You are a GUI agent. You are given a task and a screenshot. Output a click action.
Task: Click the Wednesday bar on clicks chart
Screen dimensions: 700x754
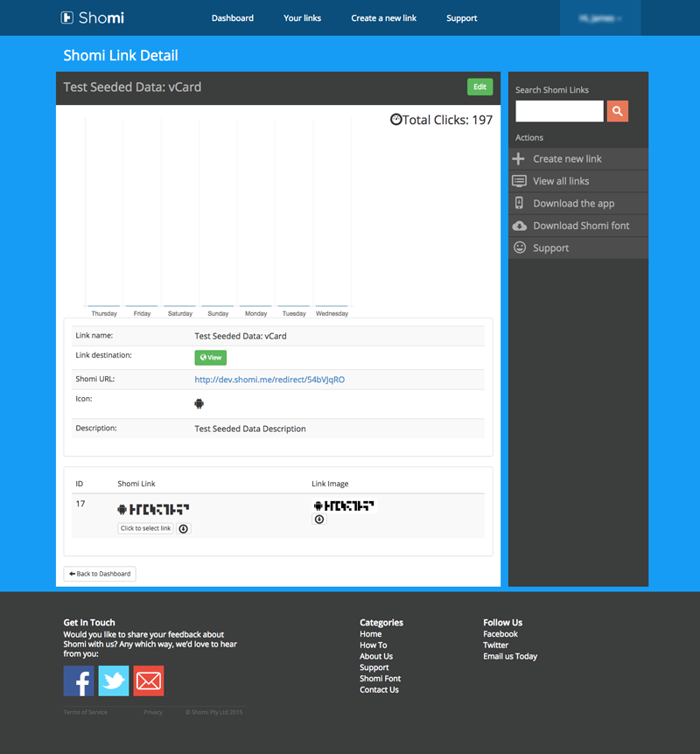pos(332,306)
